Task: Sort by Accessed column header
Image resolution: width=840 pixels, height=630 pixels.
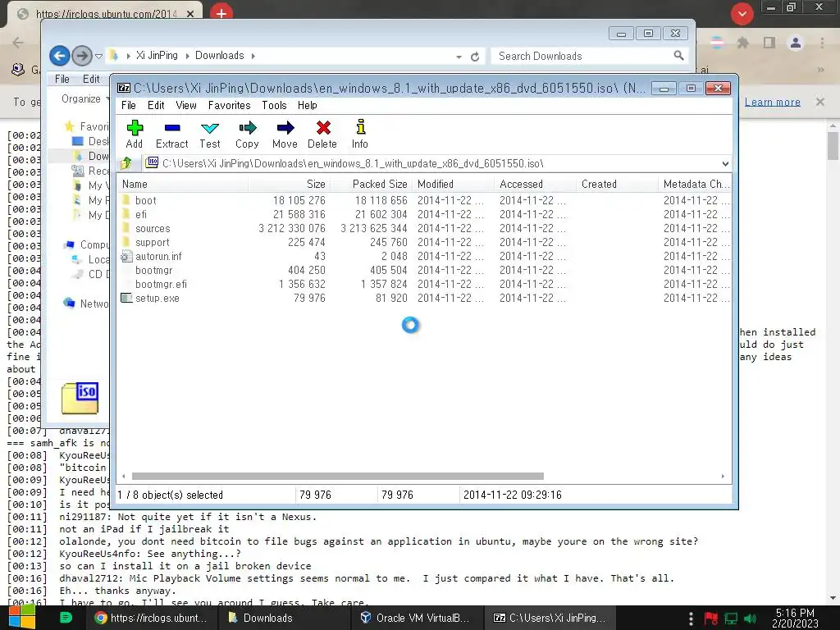Action: point(536,185)
